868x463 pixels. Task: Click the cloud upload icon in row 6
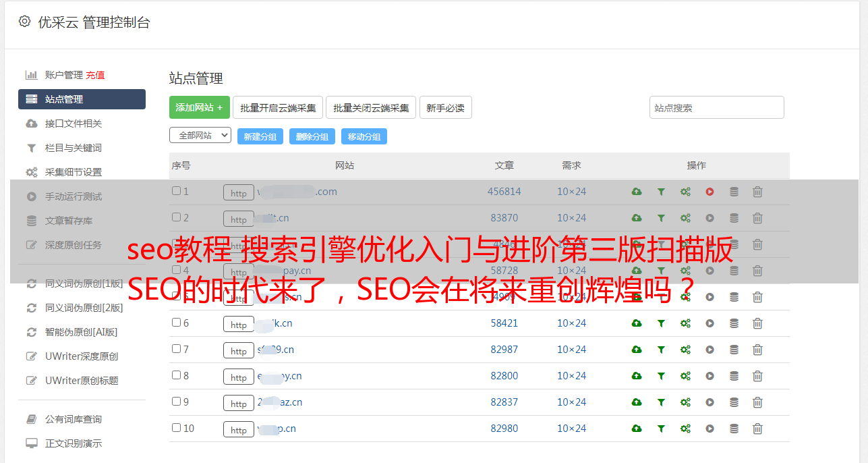[x=636, y=323]
